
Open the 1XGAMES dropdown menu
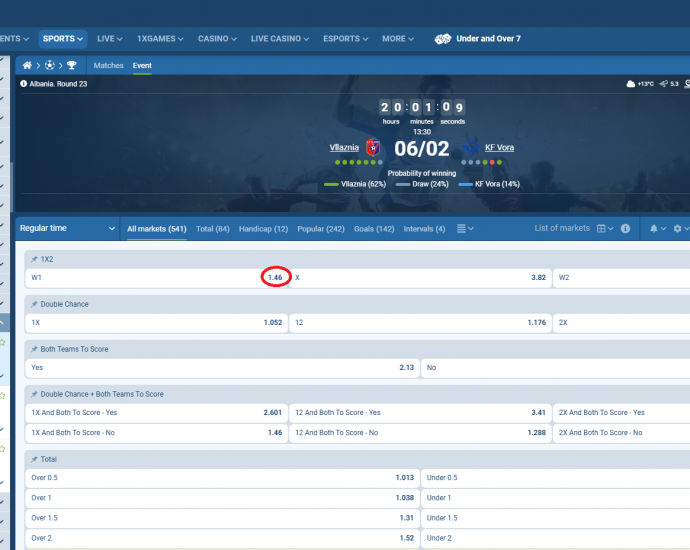point(160,39)
